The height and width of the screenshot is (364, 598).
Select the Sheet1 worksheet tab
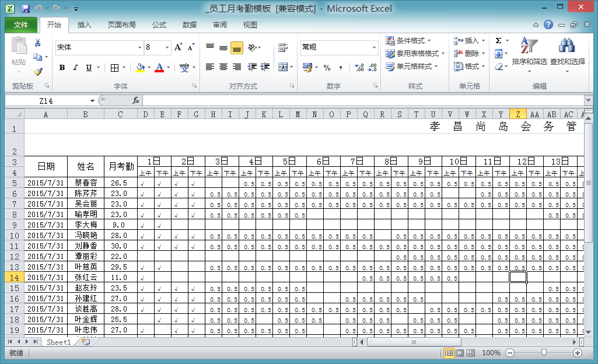coord(58,342)
